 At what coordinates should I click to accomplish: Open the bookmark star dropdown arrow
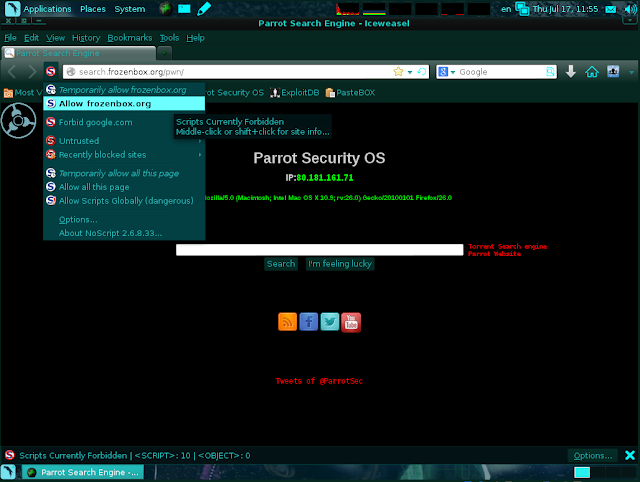tap(410, 72)
